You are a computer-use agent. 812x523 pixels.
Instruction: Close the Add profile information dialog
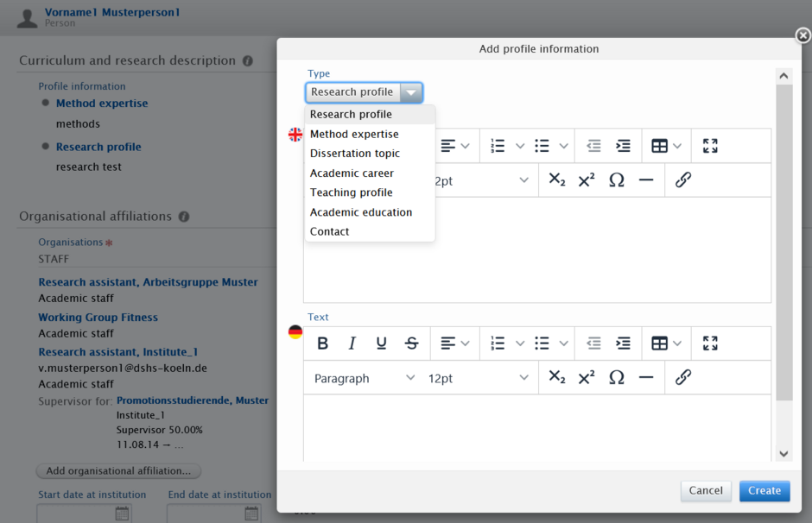[x=802, y=35]
